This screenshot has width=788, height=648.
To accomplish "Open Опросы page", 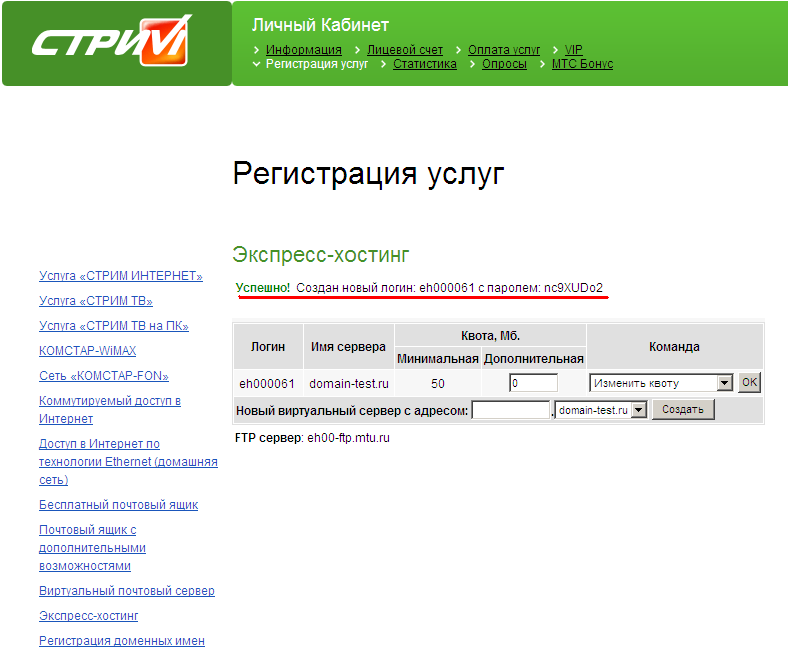I will pos(504,64).
